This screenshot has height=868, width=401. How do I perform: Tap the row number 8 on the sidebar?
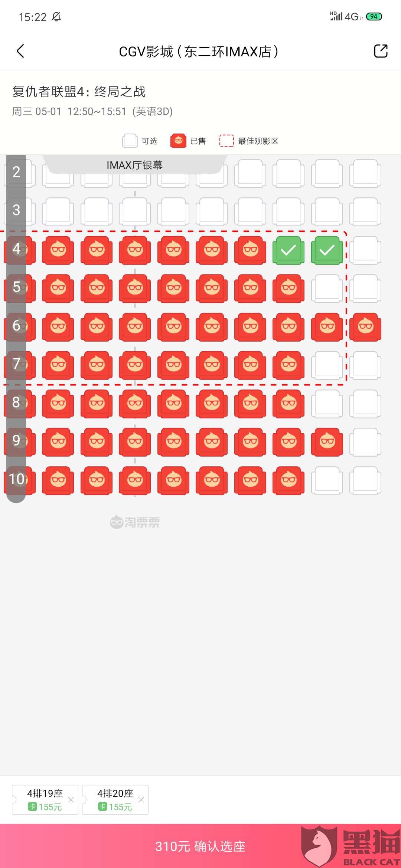(16, 402)
